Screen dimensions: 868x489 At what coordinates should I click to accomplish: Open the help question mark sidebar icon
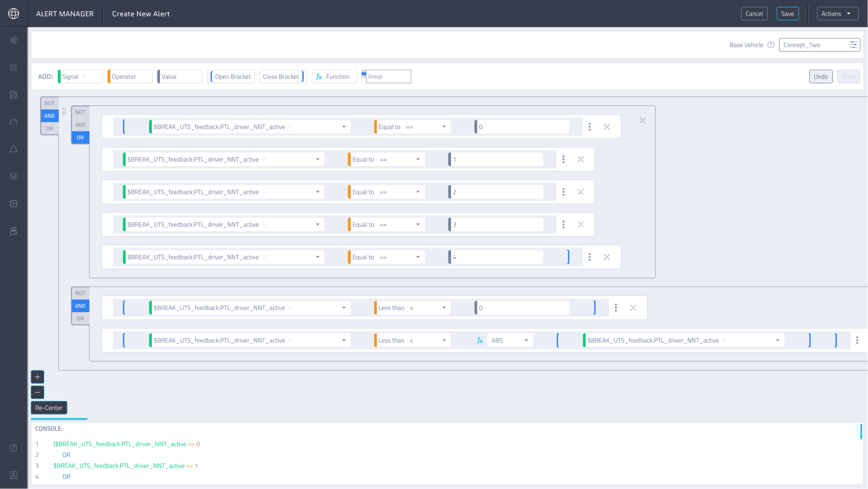point(14,448)
